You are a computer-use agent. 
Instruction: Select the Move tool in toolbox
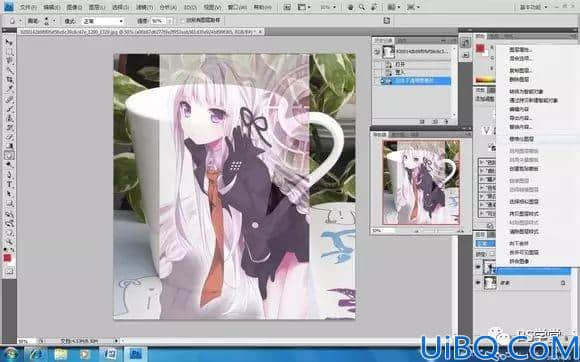9,42
